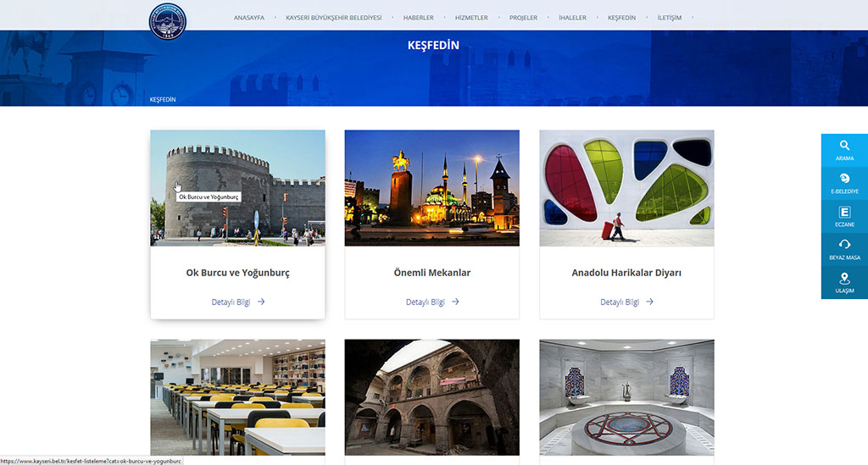The height and width of the screenshot is (465, 868).
Task: Open the Anadolu Harikalar Diyarı card title
Action: 626,273
